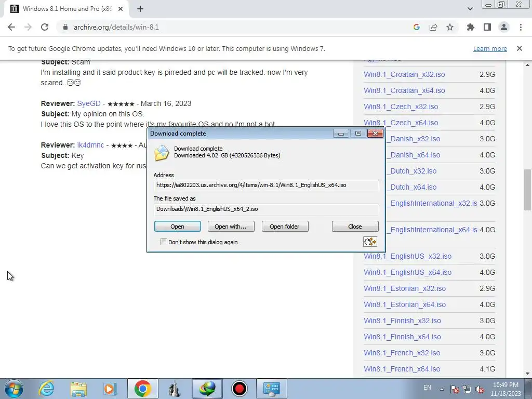This screenshot has width=532, height=399.
Task: Click the EN language indicator
Action: point(427,388)
